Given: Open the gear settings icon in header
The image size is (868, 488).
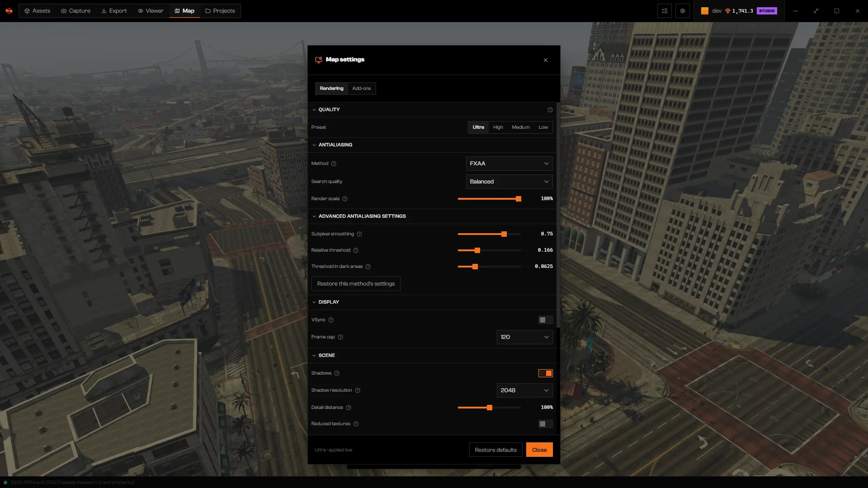Looking at the screenshot, I should click(x=683, y=11).
